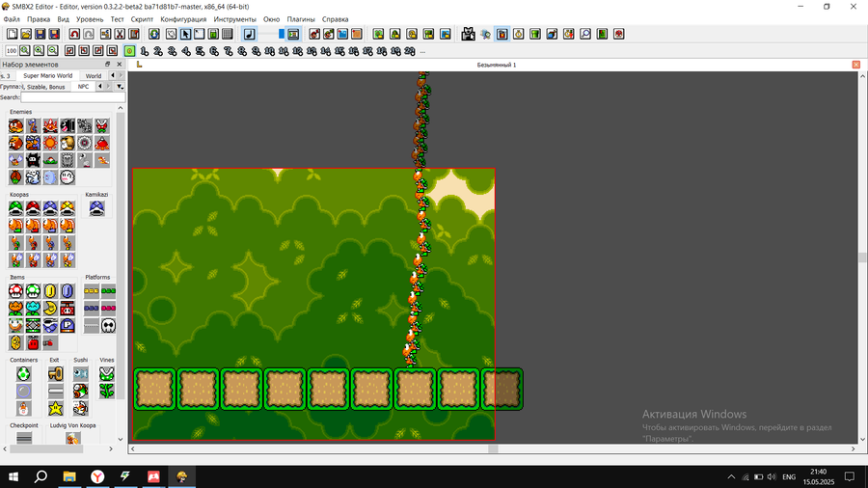This screenshot has width=868, height=488.
Task: Select the red Super Mushroom item
Action: point(16,291)
